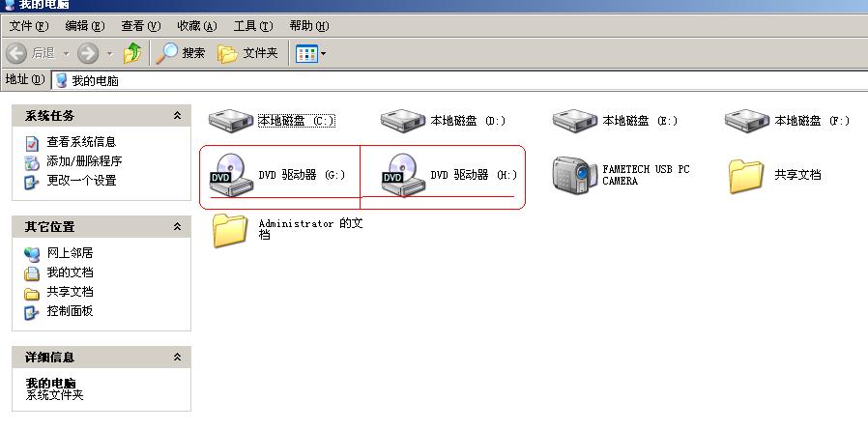Select the 共享文档 folder in main pane
Viewport: 868px width, 430px height.
pos(746,176)
